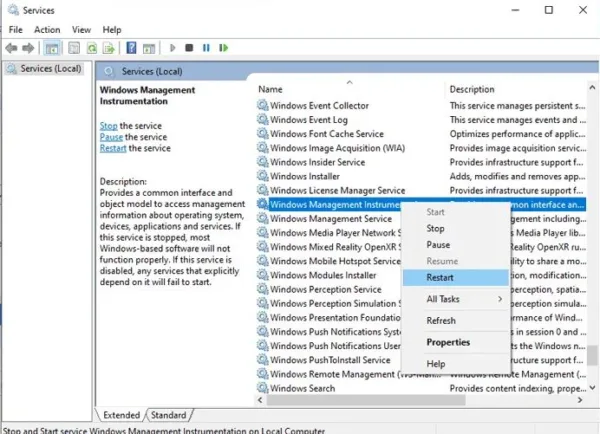Select the Windows Image Acquisition (WIA) row

421,148
